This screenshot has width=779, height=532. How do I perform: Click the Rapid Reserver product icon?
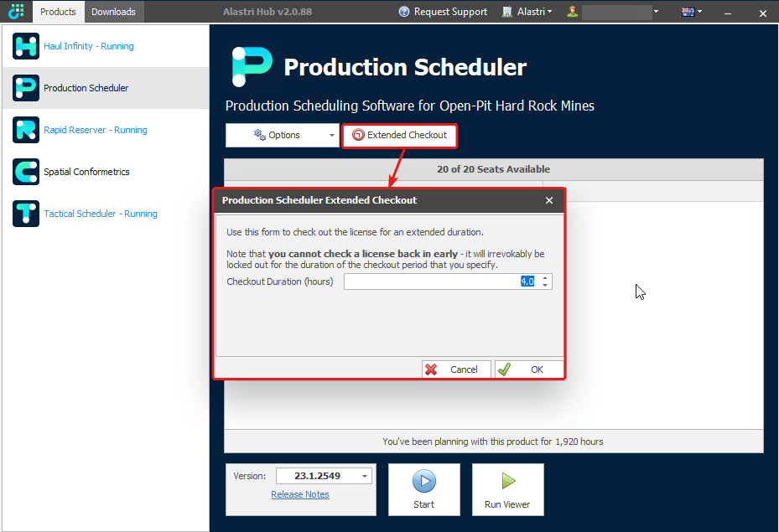coord(26,130)
